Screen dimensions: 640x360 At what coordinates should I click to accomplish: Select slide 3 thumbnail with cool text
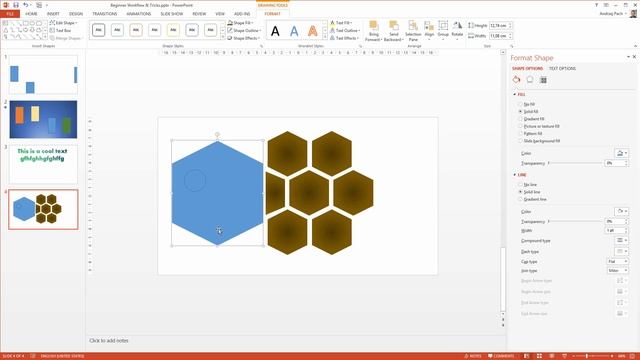(43, 164)
